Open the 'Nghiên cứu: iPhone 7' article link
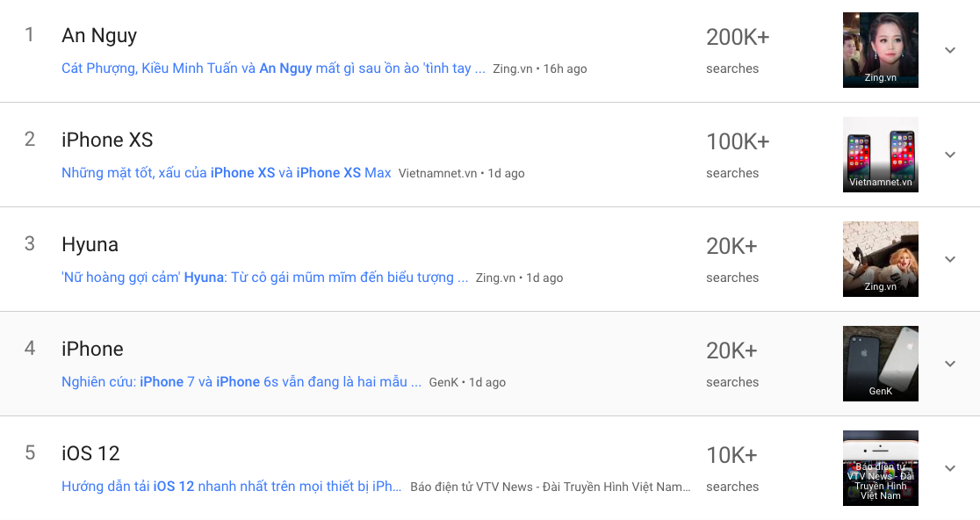980x520 pixels. coord(234,382)
